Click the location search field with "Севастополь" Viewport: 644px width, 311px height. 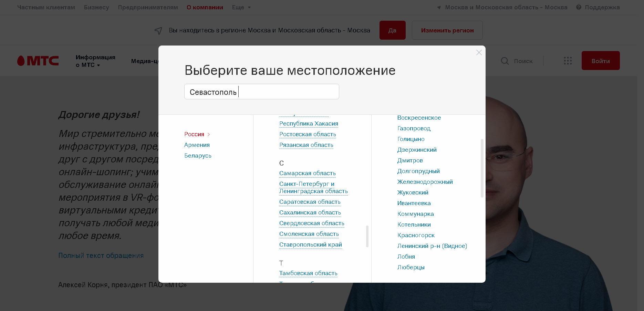(261, 92)
